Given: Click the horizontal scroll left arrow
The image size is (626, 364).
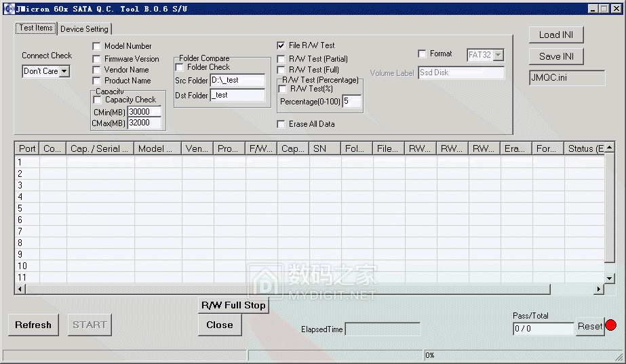Looking at the screenshot, I should coord(20,289).
